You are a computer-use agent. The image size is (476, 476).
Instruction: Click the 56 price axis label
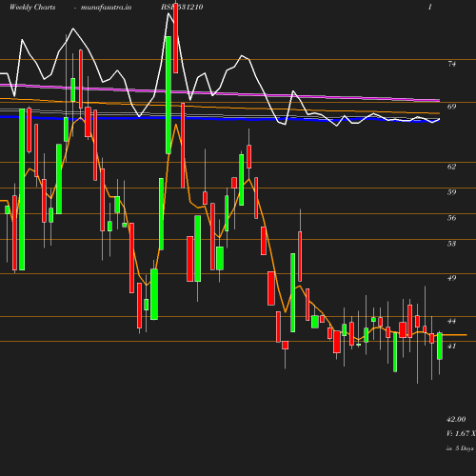tap(452, 218)
